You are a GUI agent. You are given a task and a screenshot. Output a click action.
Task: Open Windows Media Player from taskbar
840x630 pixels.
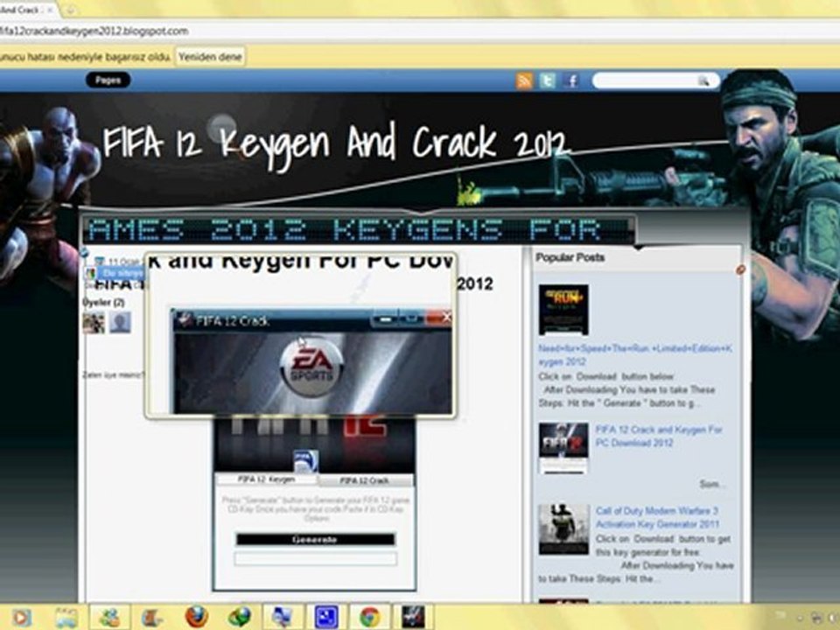[22, 617]
